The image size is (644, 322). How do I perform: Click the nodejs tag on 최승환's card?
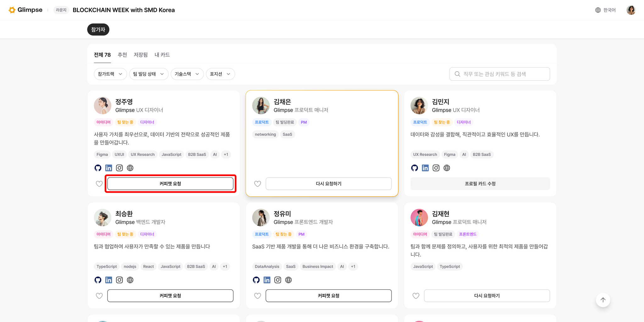click(x=130, y=266)
